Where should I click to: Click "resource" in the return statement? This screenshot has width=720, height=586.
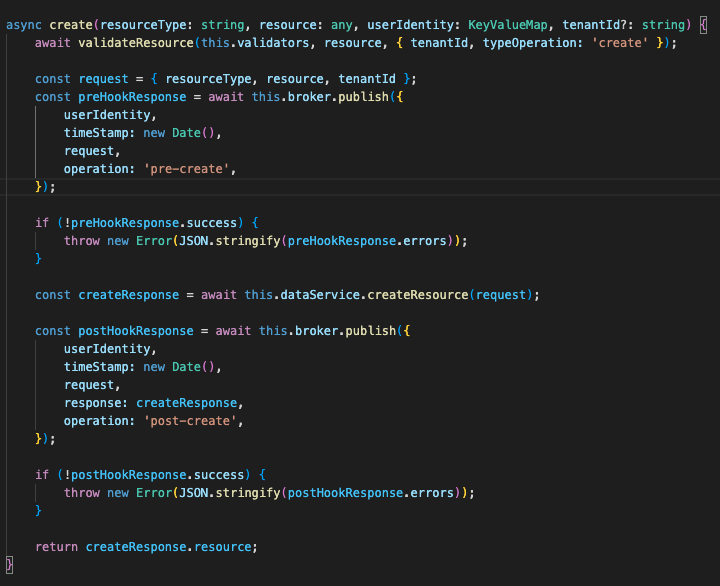pos(223,547)
